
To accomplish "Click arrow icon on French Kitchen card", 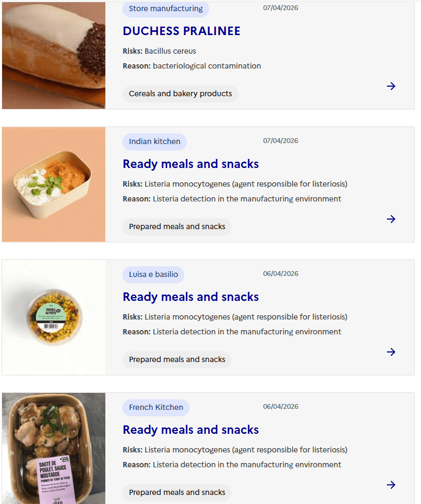I will pyautogui.click(x=391, y=485).
